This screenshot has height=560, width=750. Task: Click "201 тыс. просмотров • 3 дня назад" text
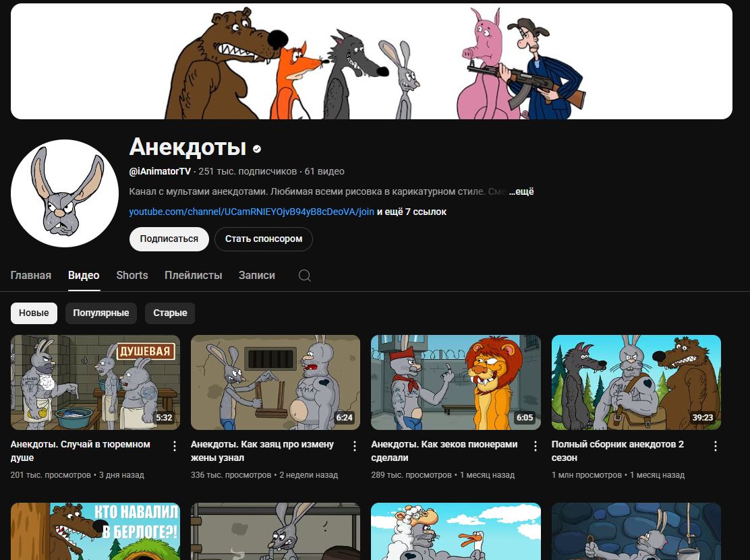[x=77, y=475]
